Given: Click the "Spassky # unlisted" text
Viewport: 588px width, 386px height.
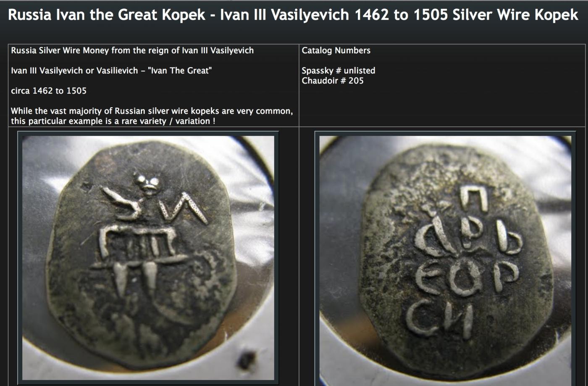Looking at the screenshot, I should click(x=339, y=71).
